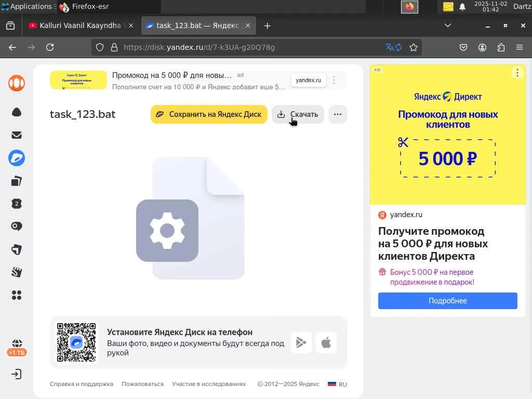Reload the current page
Screen dimensions: 532x399
[x=50, y=47]
